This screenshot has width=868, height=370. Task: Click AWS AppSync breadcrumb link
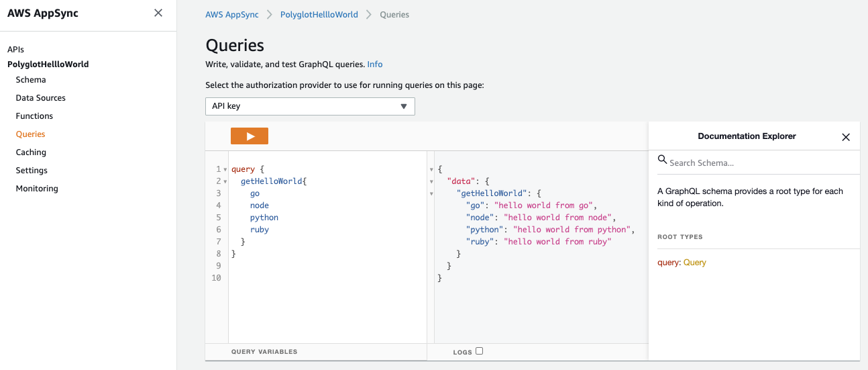point(232,15)
